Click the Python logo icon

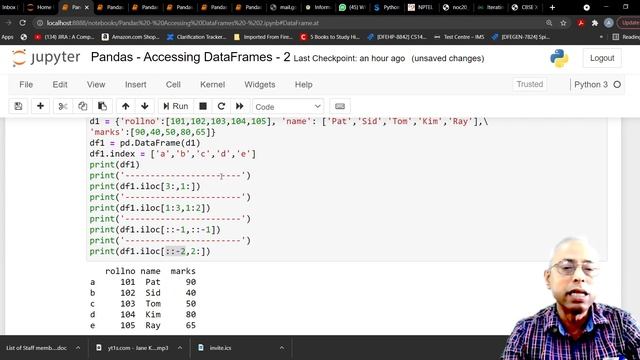559,58
